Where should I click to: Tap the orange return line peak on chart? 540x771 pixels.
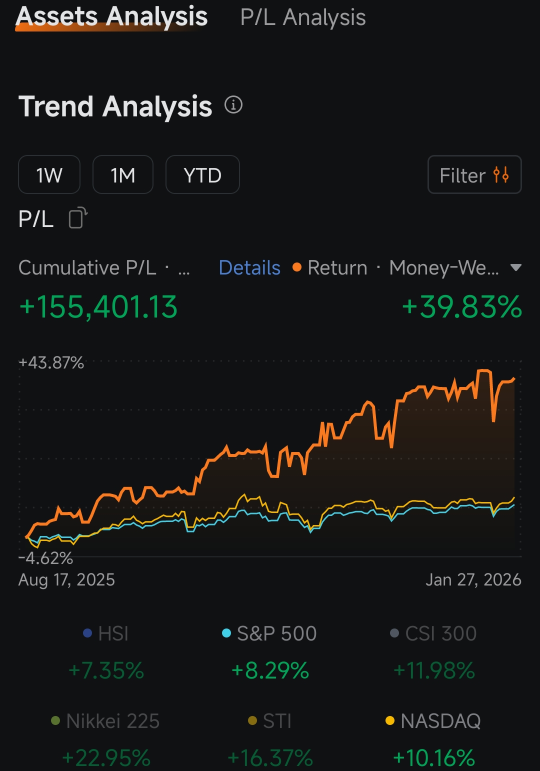coord(484,371)
